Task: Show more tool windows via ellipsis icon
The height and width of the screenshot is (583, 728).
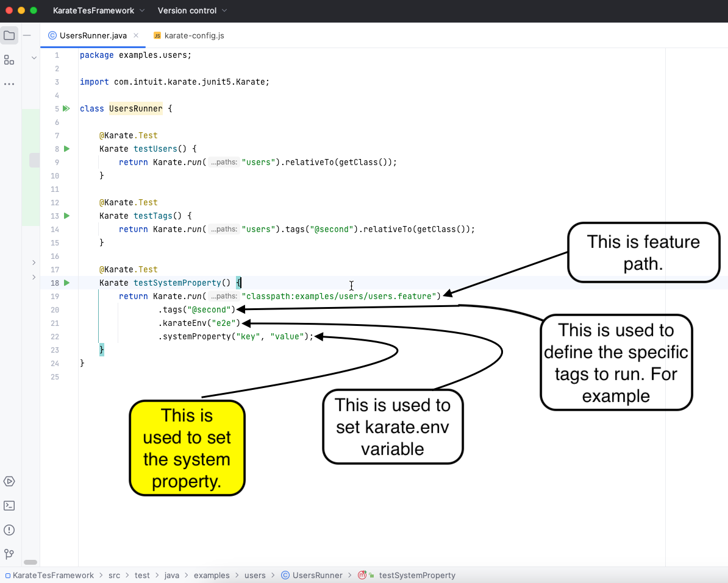Action: pyautogui.click(x=9, y=84)
